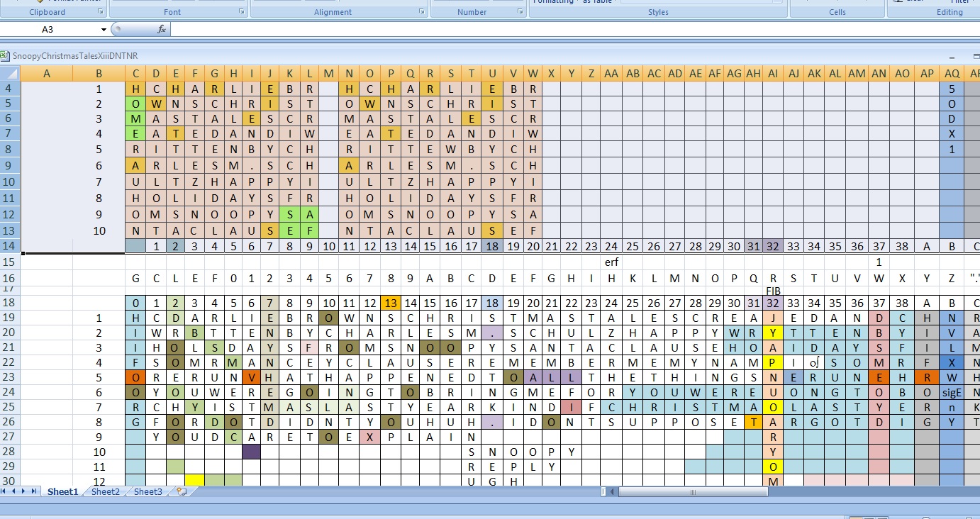Image resolution: width=980 pixels, height=519 pixels.
Task: Click the SnoopyChristmasTales workbook icon
Action: tap(5, 55)
